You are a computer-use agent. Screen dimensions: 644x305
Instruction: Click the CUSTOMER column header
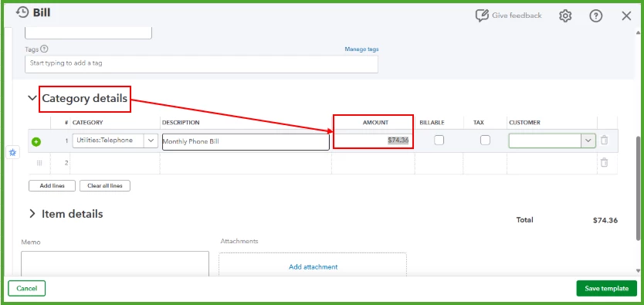pos(524,122)
